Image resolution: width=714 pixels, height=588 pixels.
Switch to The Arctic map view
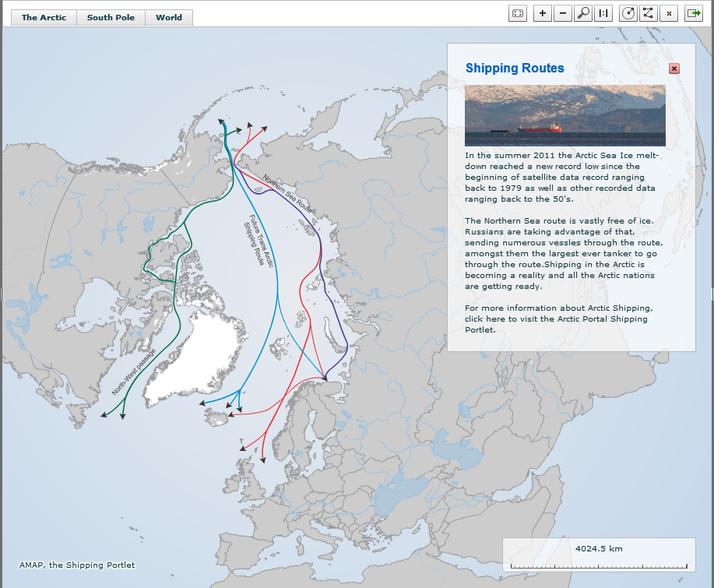44,17
